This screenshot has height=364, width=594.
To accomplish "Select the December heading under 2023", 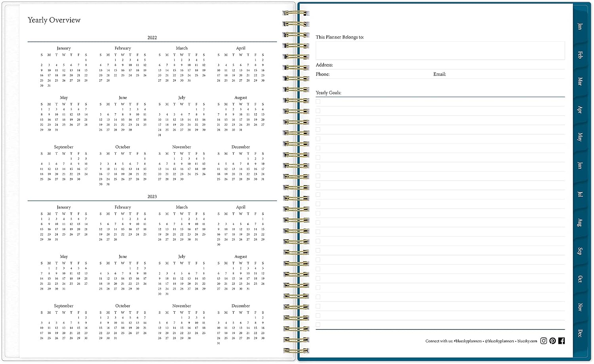I will coord(241,306).
